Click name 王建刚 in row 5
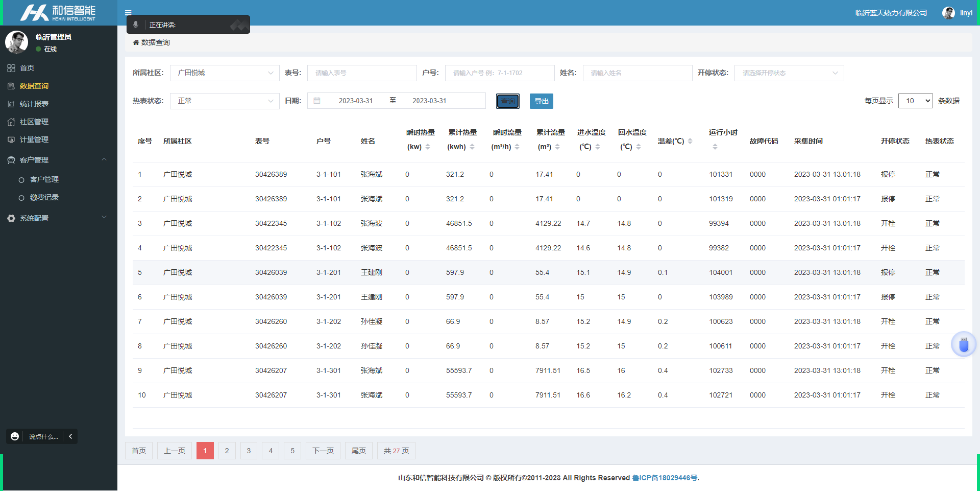Screen dimensions: 980x491 [x=372, y=272]
